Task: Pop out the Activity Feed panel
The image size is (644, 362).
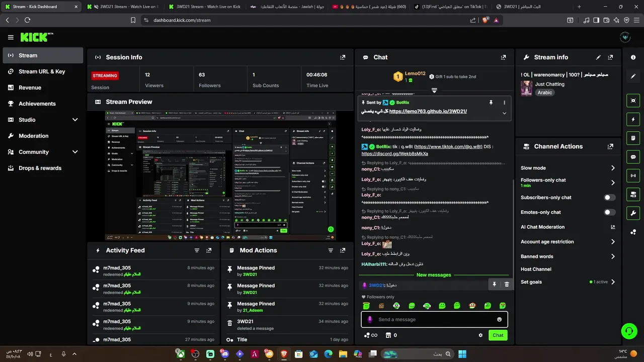Action: [x=209, y=250]
